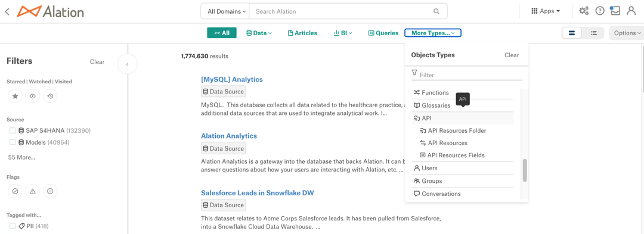Open the Apps menu dropdown

point(546,11)
